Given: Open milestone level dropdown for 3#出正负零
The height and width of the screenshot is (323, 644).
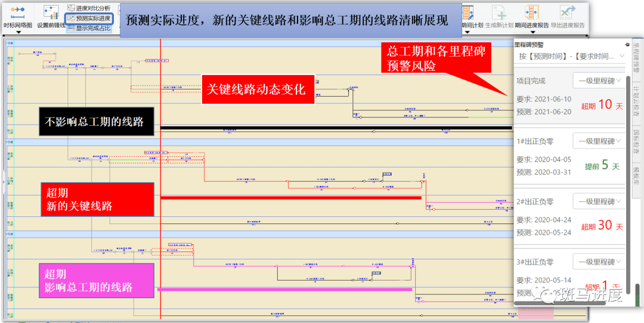Looking at the screenshot, I should click(x=599, y=262).
